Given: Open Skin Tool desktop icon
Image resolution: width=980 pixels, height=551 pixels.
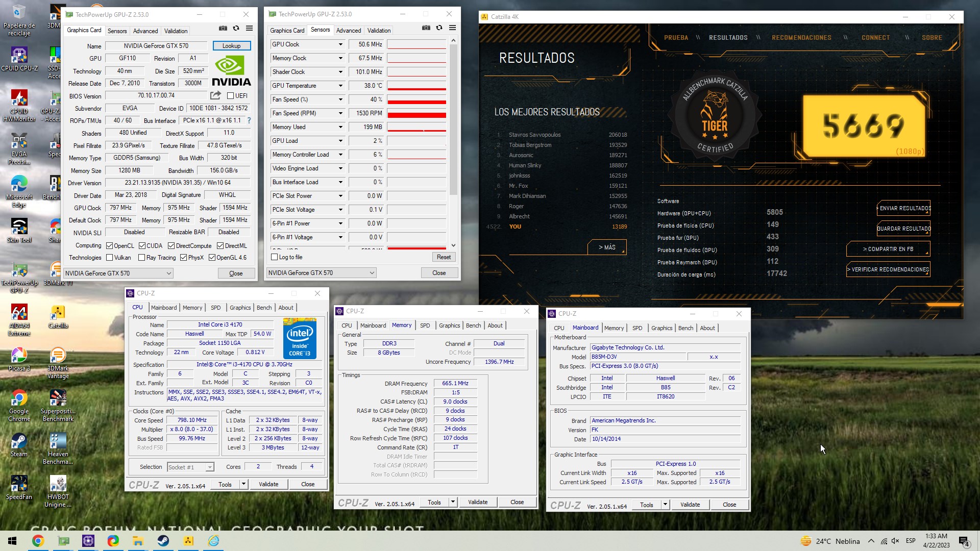Looking at the screenshot, I should tap(19, 231).
